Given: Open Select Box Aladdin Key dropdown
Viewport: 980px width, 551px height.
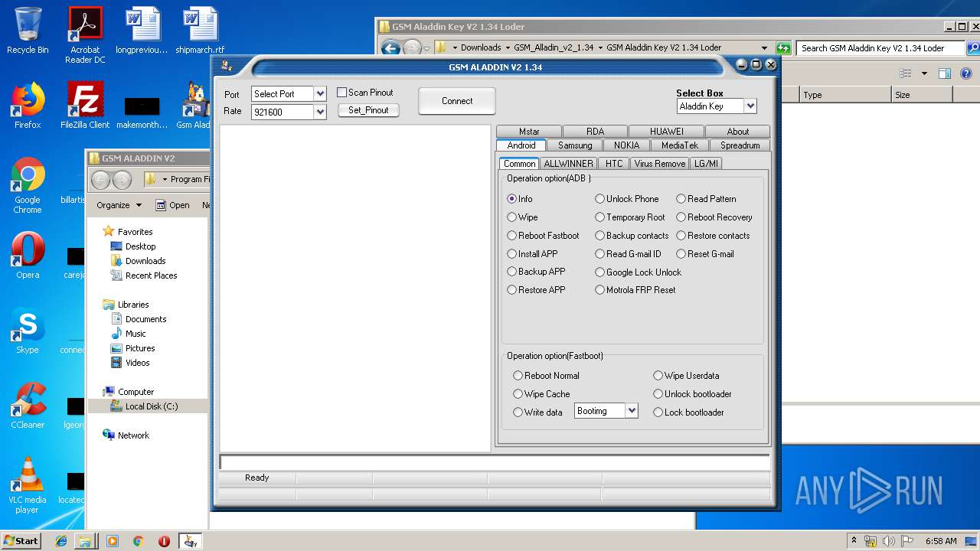Looking at the screenshot, I should click(x=750, y=106).
